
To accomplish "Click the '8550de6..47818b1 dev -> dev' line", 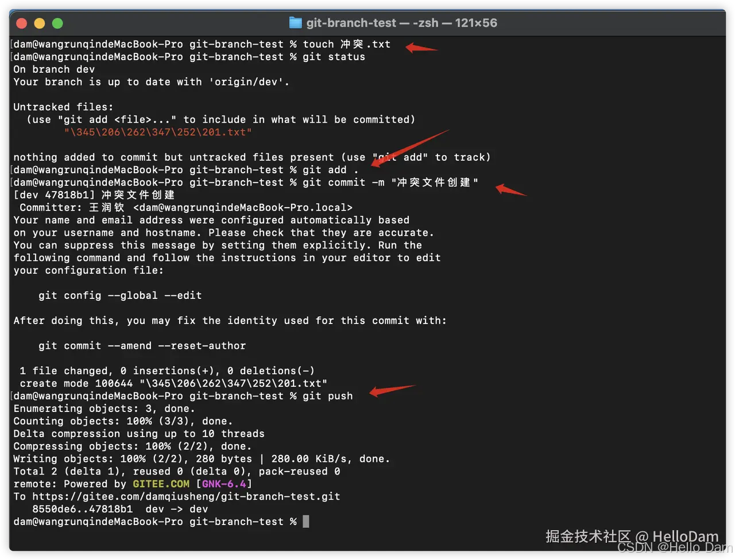I will point(120,510).
